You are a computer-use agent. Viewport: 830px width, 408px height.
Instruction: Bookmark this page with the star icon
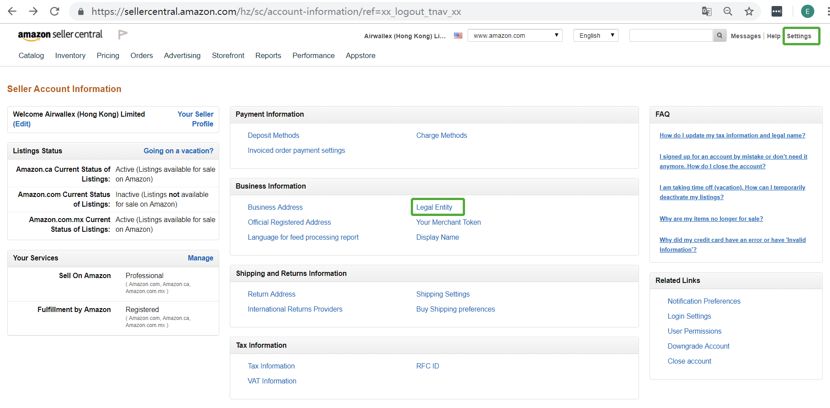pyautogui.click(x=749, y=11)
